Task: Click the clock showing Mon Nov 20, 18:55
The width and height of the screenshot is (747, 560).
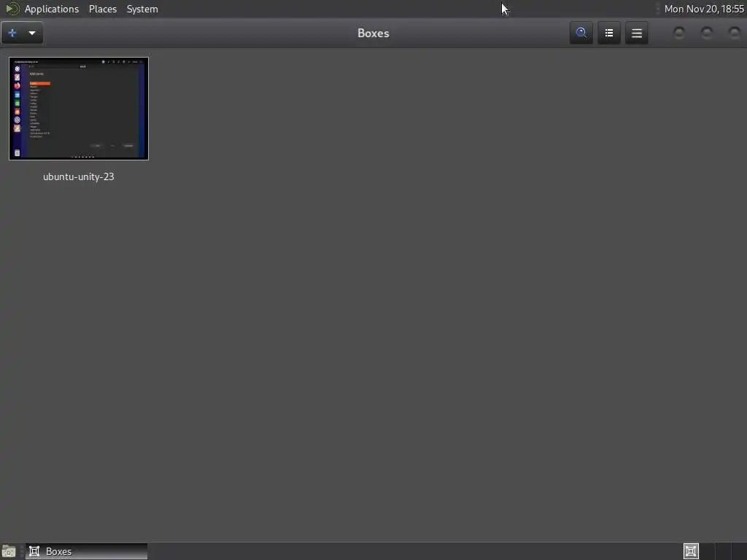Action: [x=704, y=9]
